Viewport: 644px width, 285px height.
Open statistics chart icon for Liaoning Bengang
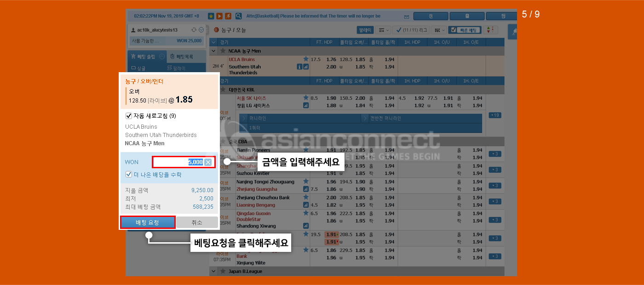(x=306, y=205)
